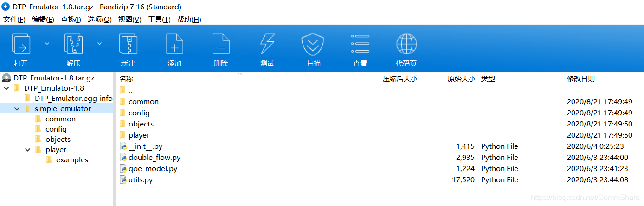
Task: Click the Scan (扫描) shield icon
Action: coord(314,44)
